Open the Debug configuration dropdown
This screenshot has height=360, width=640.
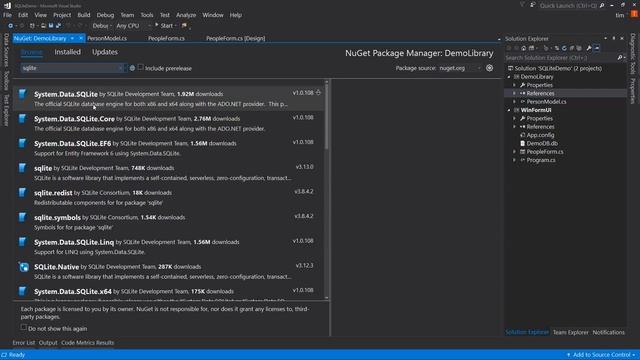[102, 26]
